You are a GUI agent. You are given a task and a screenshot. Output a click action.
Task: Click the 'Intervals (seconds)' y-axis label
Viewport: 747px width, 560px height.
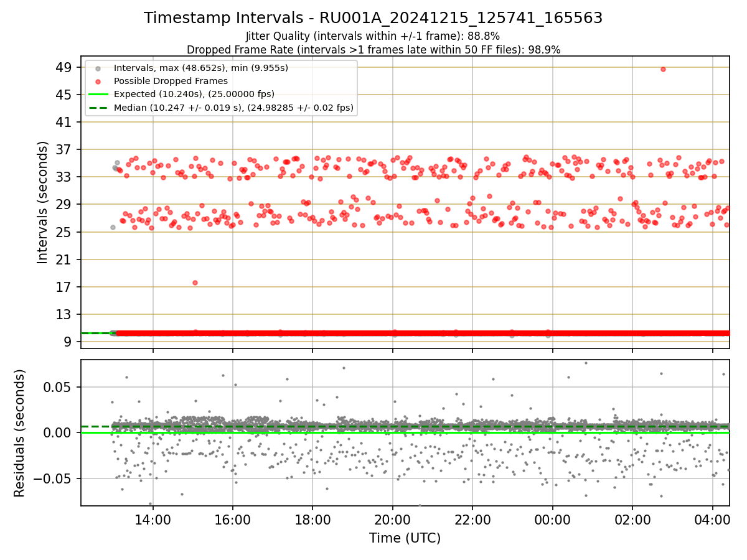[x=42, y=202]
